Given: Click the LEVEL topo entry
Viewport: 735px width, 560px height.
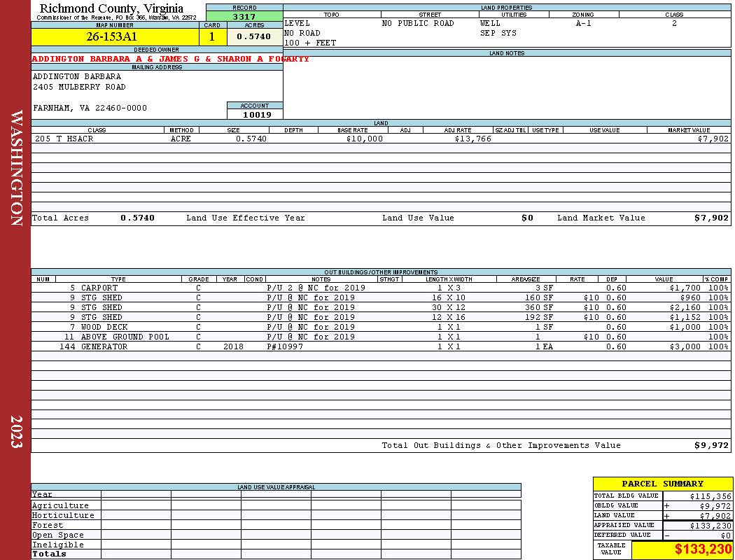Looking at the screenshot, I should click(x=297, y=23).
